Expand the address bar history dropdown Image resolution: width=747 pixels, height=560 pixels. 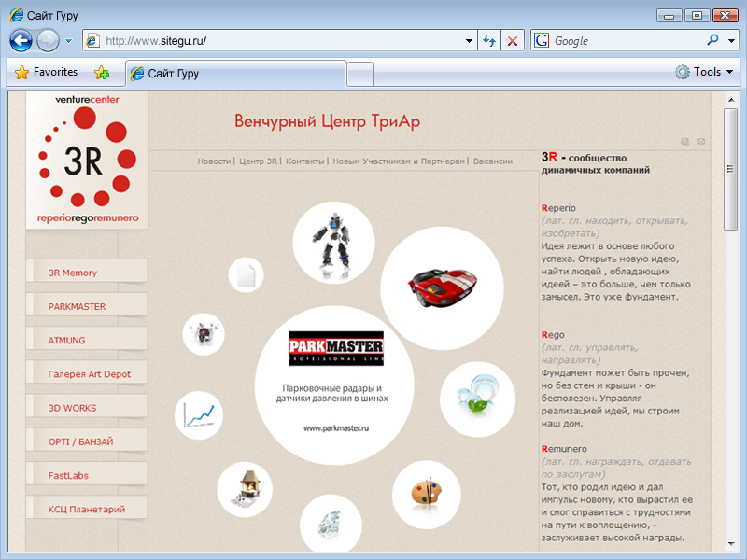click(x=469, y=41)
